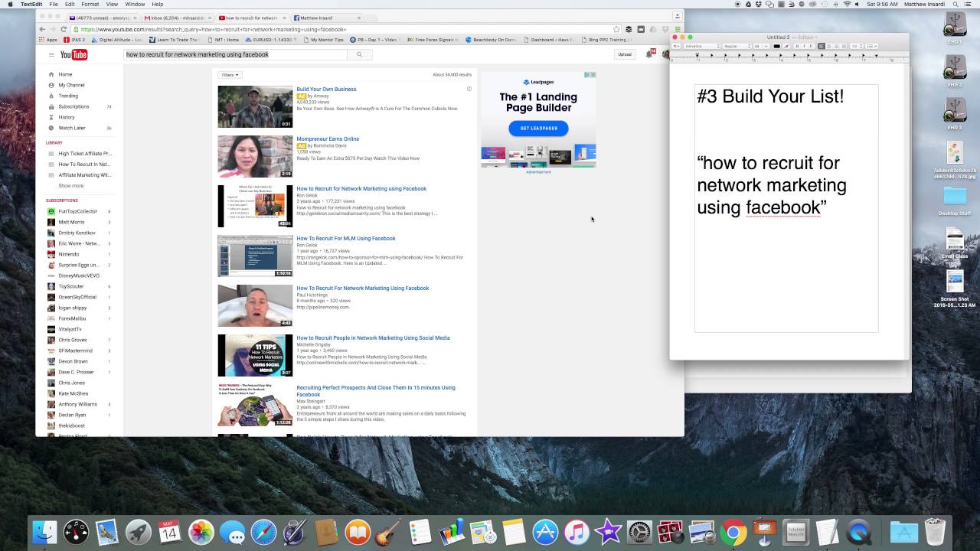Click the YouTube logo
This screenshot has width=980, height=551.
point(74,54)
